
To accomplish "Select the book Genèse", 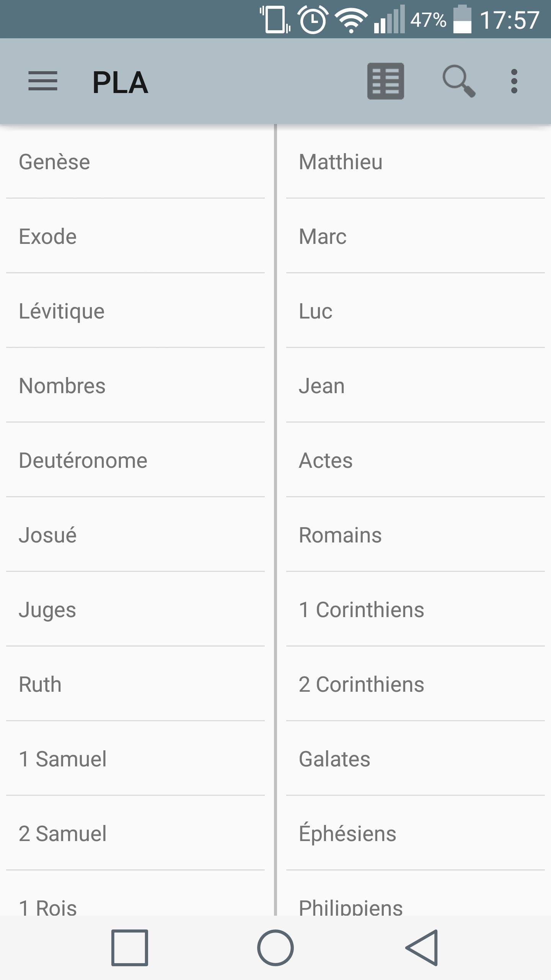I will [x=135, y=162].
